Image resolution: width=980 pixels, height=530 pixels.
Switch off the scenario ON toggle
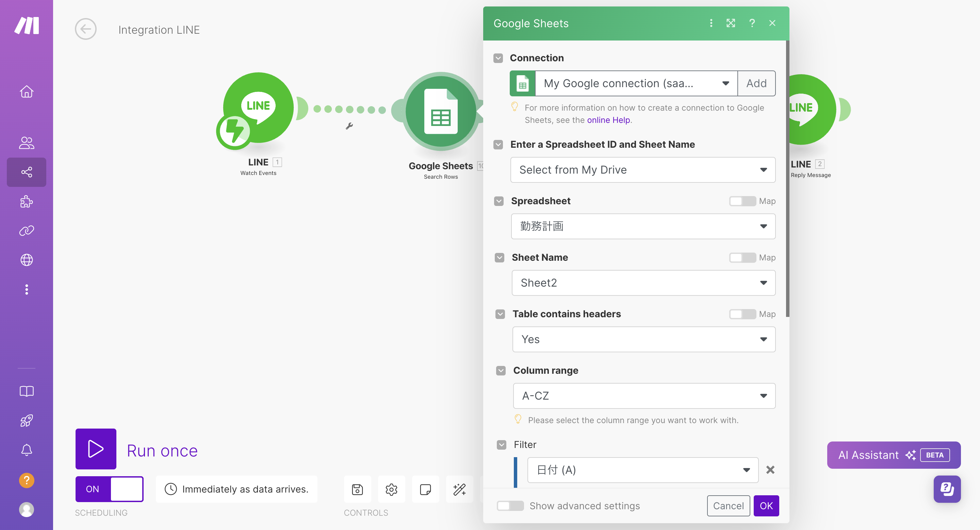pyautogui.click(x=109, y=489)
